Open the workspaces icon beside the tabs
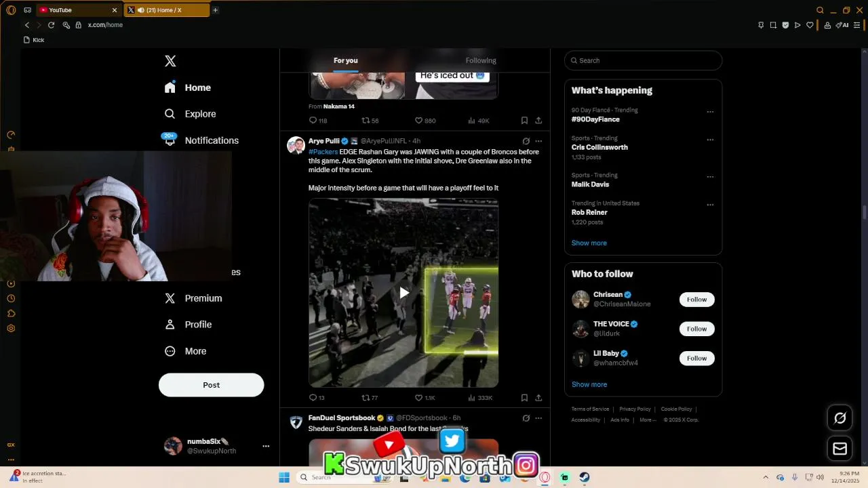This screenshot has width=868, height=488. pyautogui.click(x=27, y=10)
